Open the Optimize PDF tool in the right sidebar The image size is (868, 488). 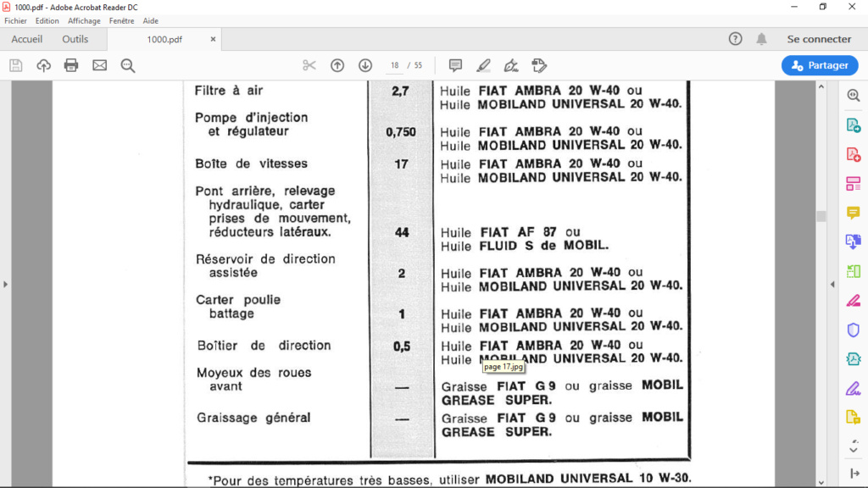coord(854,359)
